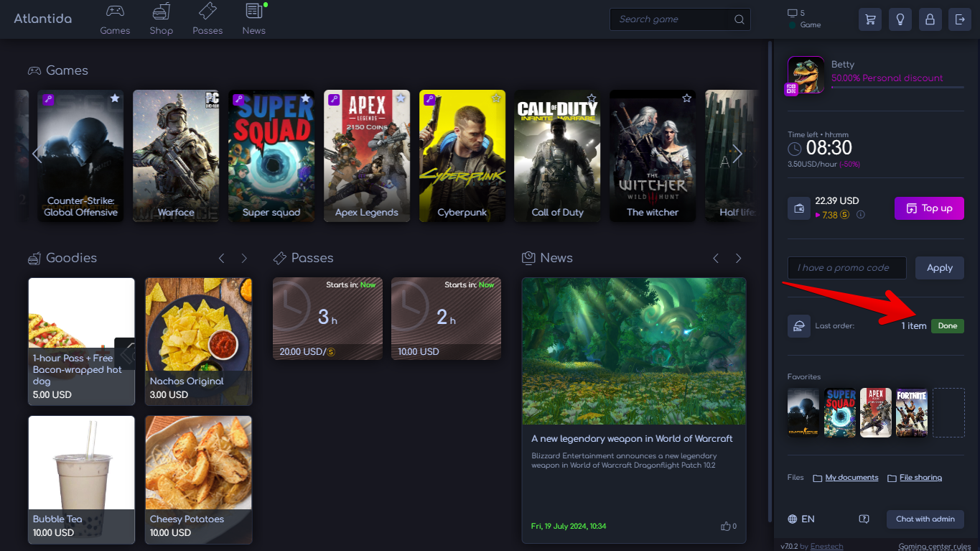Click the info icon next to bonus balance

point(861,215)
